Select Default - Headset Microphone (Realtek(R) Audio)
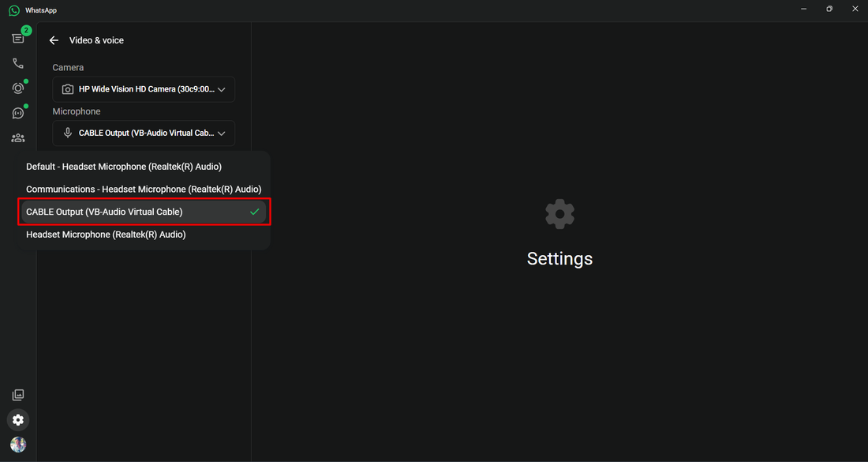 pos(144,166)
